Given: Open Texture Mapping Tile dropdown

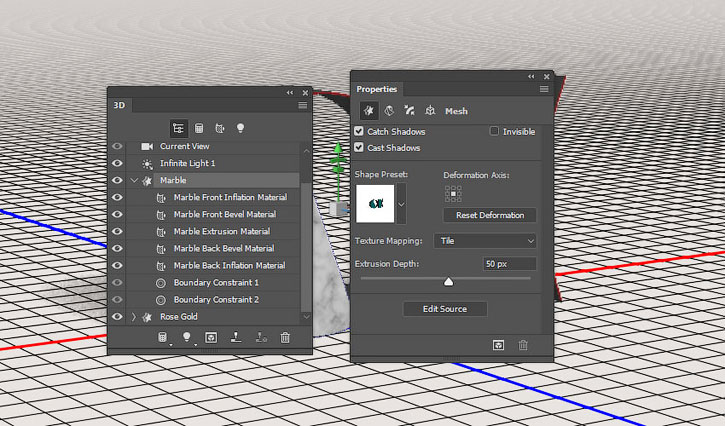Looking at the screenshot, I should coord(485,241).
